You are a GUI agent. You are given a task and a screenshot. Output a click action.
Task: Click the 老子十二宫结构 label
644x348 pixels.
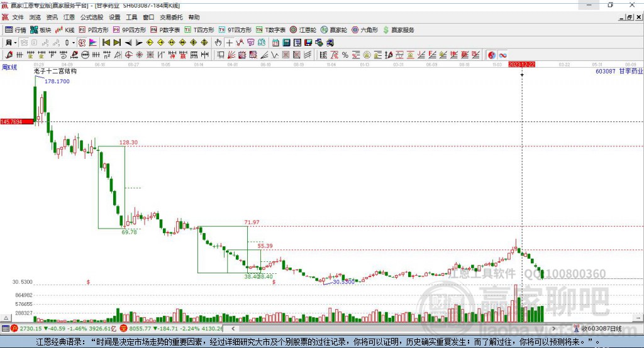pos(55,71)
